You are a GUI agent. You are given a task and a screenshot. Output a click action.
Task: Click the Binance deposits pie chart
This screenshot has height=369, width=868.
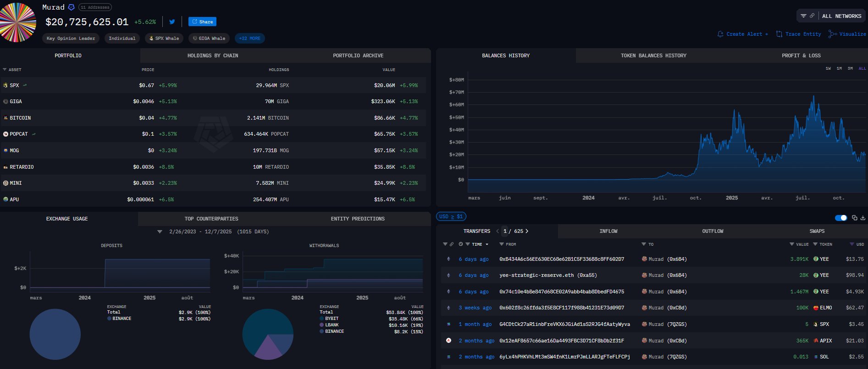(x=55, y=334)
